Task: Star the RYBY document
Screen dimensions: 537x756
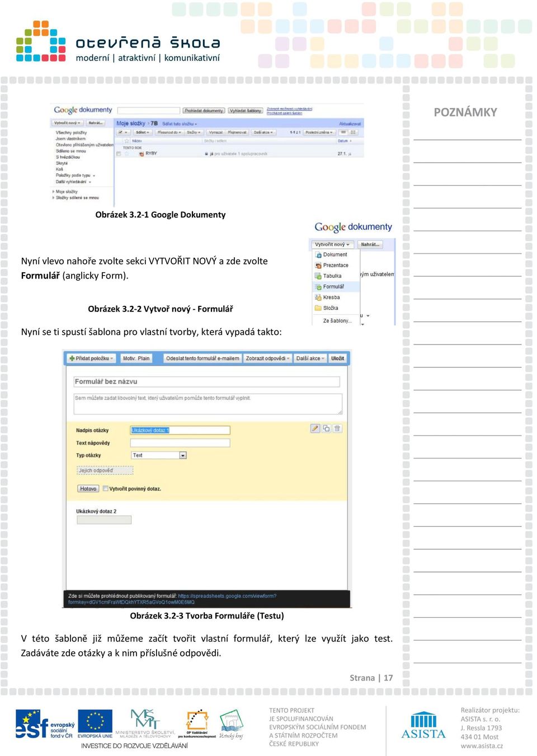Action: coord(127,153)
